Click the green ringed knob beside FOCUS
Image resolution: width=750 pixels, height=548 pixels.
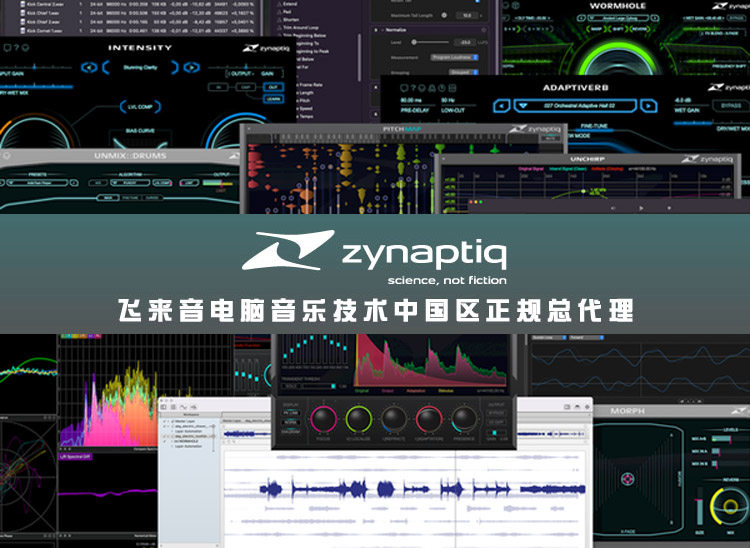tap(359, 418)
